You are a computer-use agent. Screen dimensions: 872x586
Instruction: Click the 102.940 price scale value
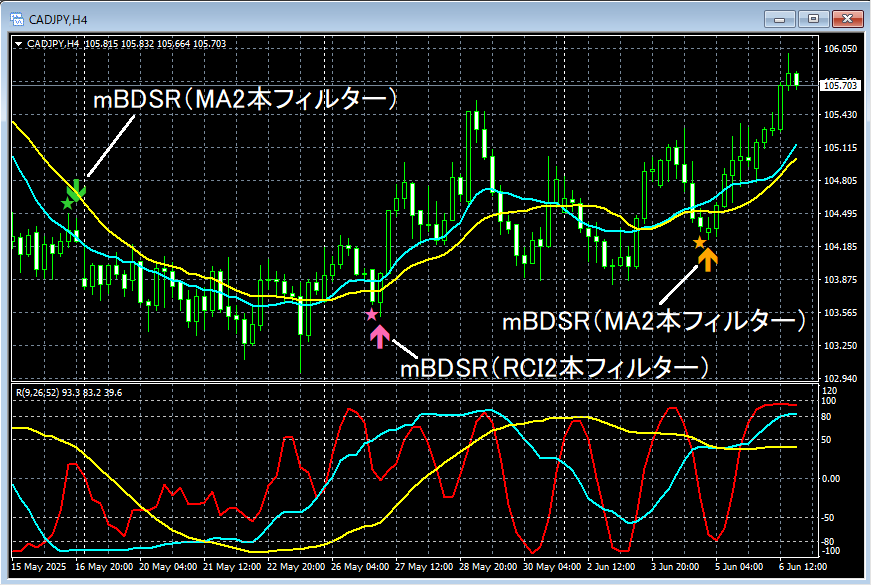click(x=840, y=378)
